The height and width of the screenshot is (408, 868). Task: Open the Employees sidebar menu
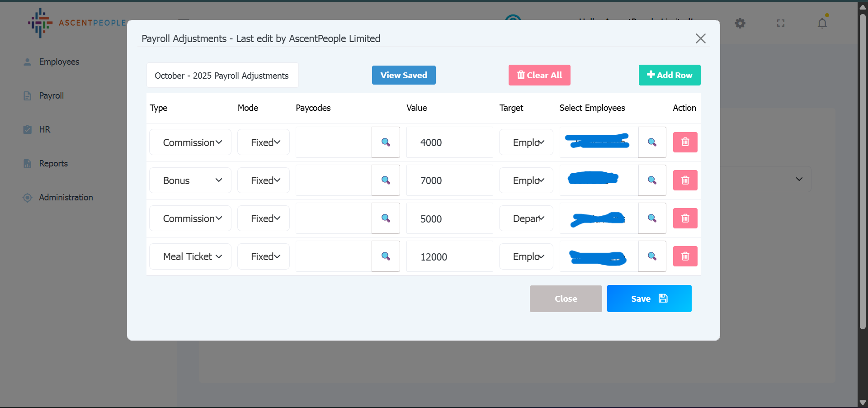point(59,62)
